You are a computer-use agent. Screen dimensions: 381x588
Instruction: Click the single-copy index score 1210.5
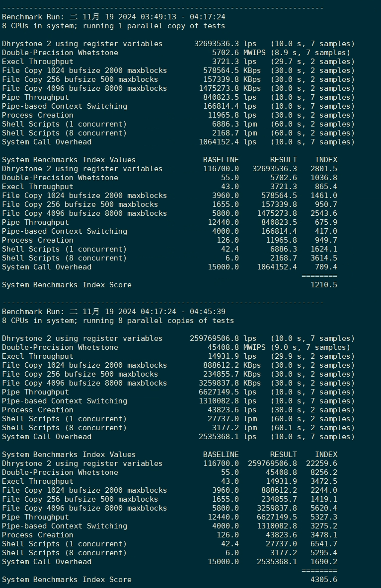(x=324, y=285)
